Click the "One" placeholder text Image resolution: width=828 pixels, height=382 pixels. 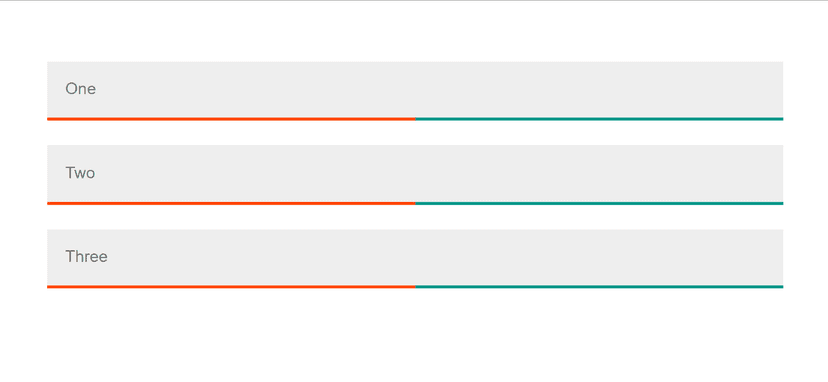[x=80, y=89]
